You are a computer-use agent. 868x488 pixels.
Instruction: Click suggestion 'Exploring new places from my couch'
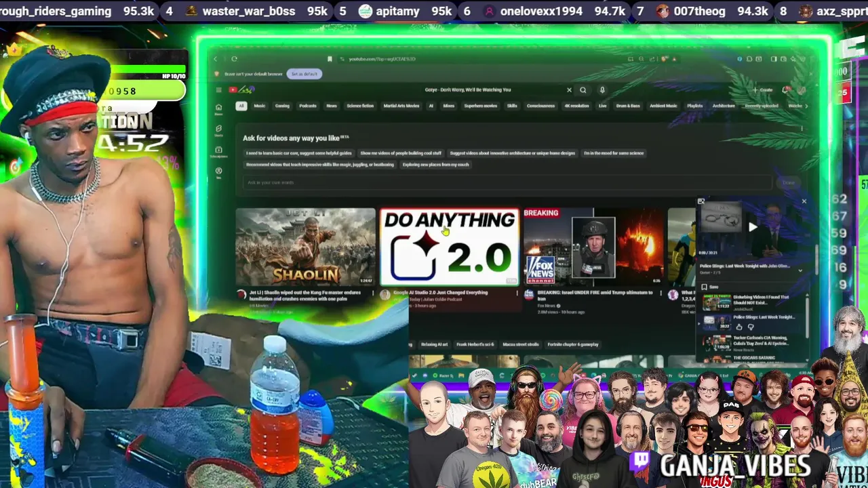coord(435,165)
